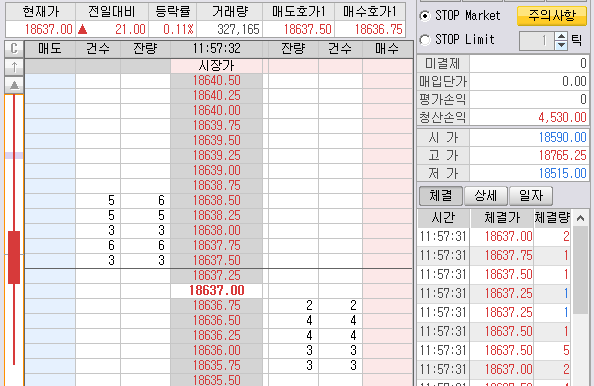Click price 18637.25 in order ladder
The height and width of the screenshot is (386, 594).
tap(216, 275)
